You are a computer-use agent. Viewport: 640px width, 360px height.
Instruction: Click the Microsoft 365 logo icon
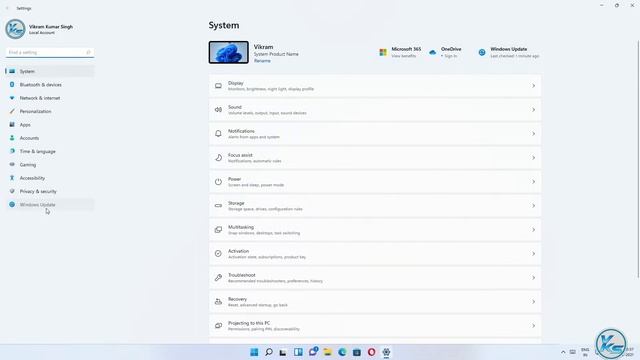click(383, 52)
